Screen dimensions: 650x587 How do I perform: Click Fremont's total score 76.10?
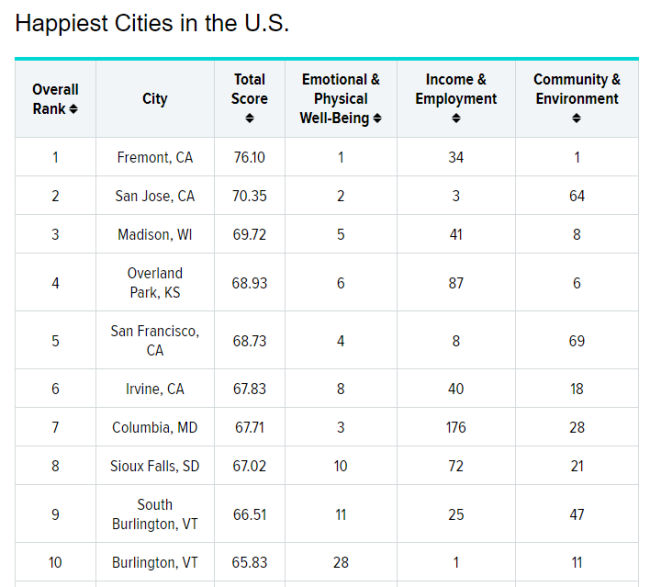[x=249, y=157]
